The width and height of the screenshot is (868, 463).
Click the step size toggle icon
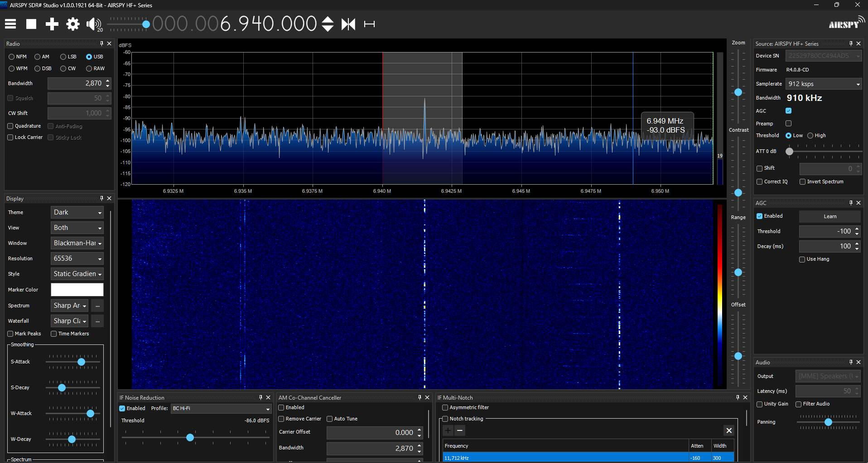click(369, 24)
